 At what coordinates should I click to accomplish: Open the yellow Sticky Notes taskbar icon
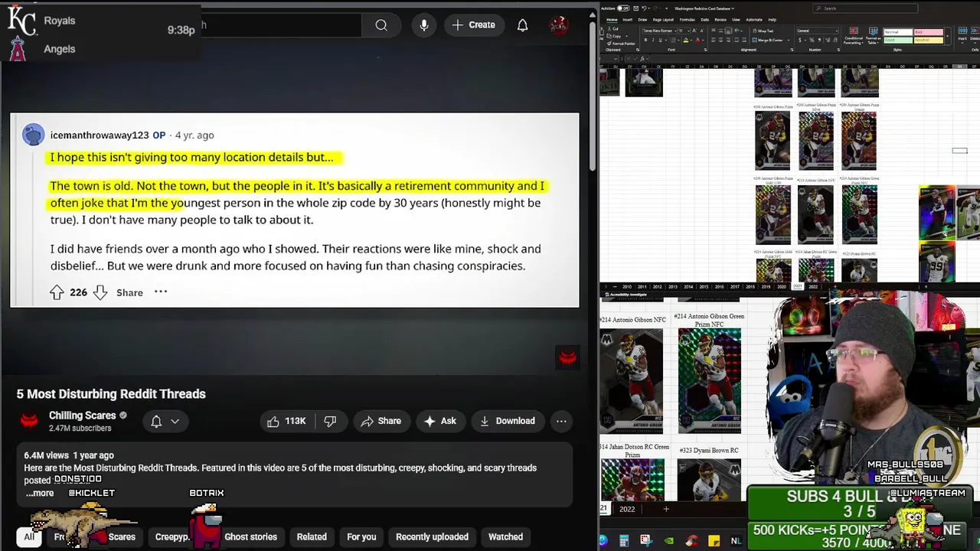(714, 541)
